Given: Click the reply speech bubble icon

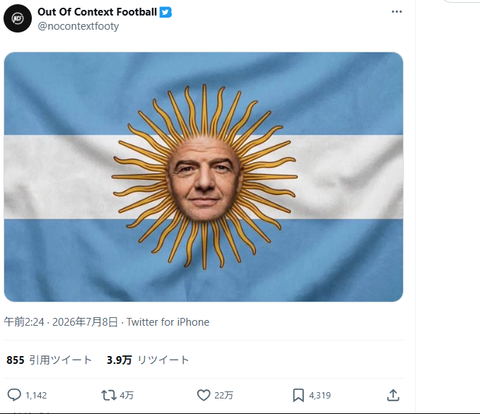Looking at the screenshot, I should click(x=14, y=395).
